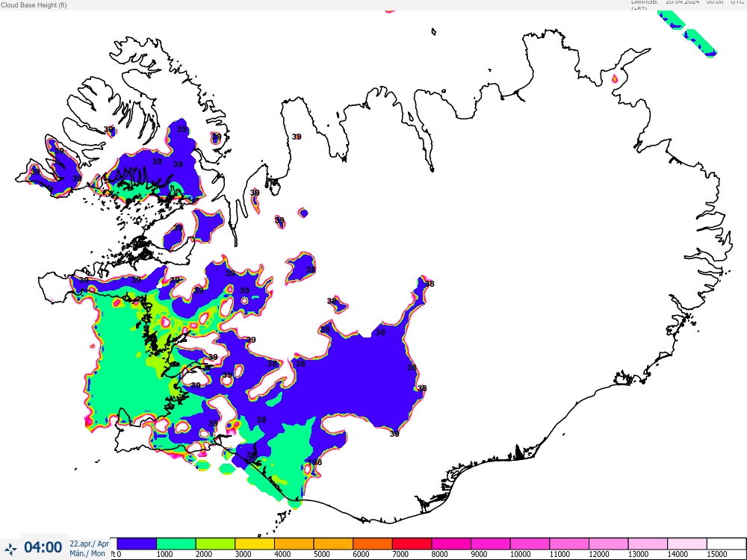Select the yellow legend swatch for 3000–4000 ft
The image size is (747, 560).
pos(255,544)
